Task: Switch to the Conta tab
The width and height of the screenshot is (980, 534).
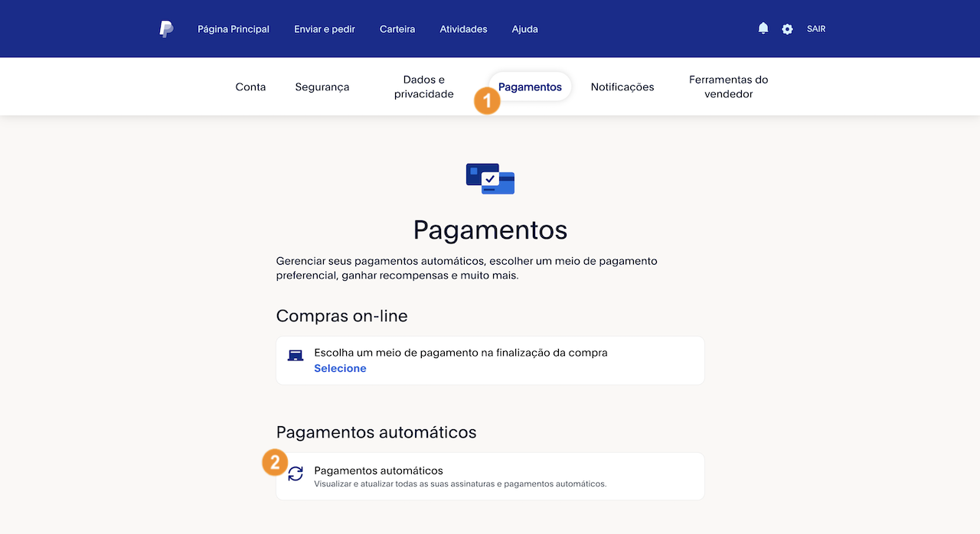Action: point(250,86)
